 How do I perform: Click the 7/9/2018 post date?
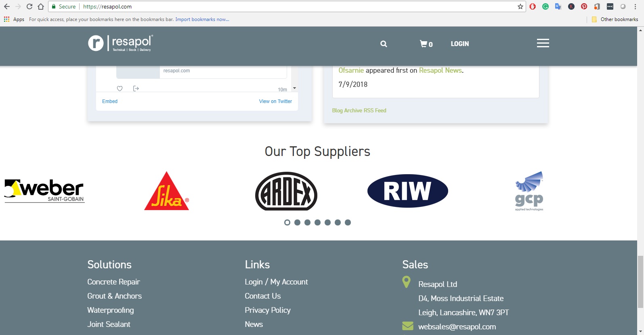click(x=353, y=84)
